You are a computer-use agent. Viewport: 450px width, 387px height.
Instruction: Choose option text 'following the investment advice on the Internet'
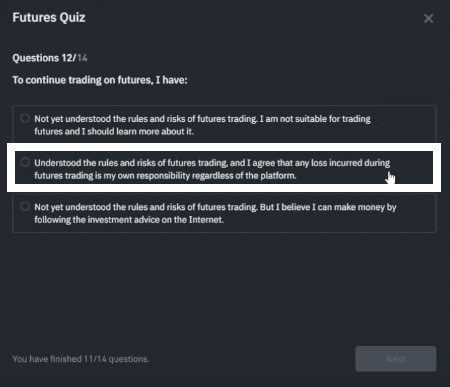[129, 220]
